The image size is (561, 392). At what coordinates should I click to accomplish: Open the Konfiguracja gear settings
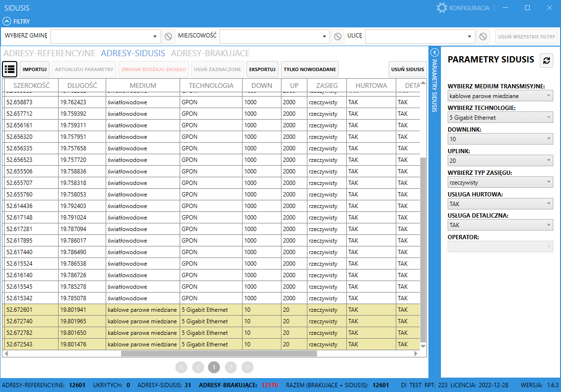click(441, 8)
